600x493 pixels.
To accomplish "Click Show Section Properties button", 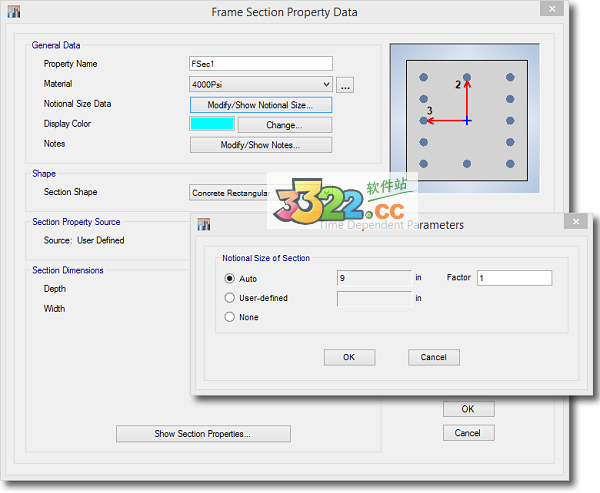I will point(203,434).
